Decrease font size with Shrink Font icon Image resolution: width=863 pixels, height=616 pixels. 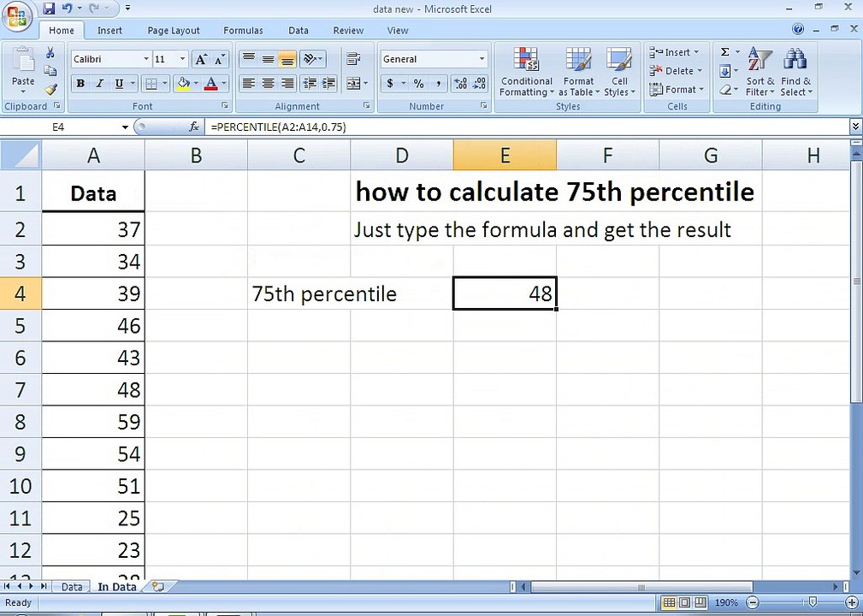(219, 59)
